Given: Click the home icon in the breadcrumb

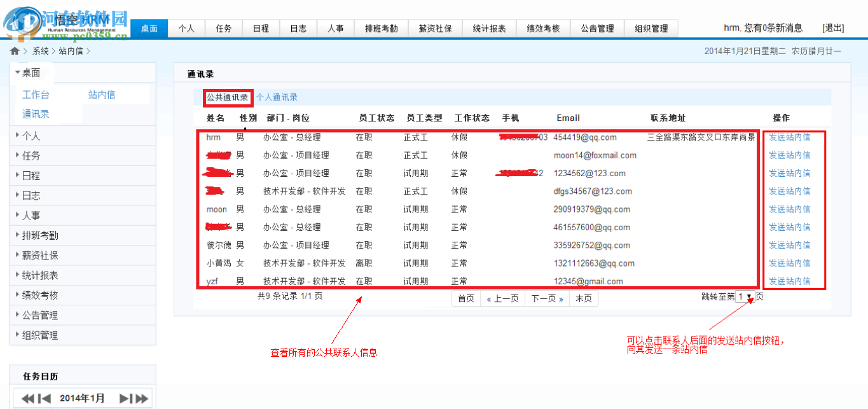Looking at the screenshot, I should click(x=15, y=50).
